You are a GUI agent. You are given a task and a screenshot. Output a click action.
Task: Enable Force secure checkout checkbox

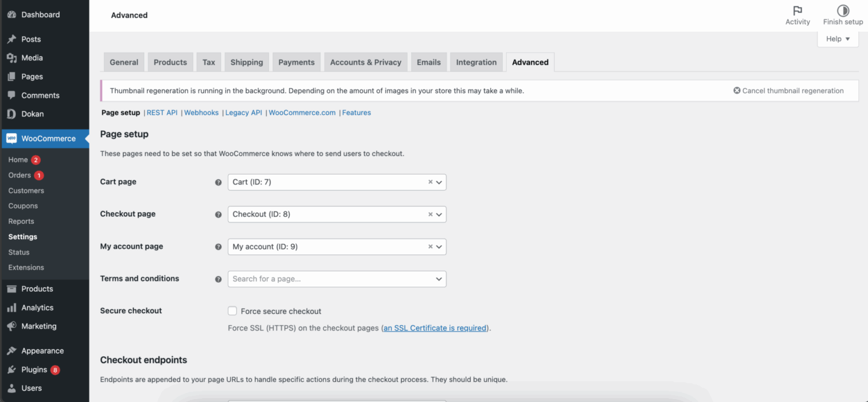click(232, 311)
